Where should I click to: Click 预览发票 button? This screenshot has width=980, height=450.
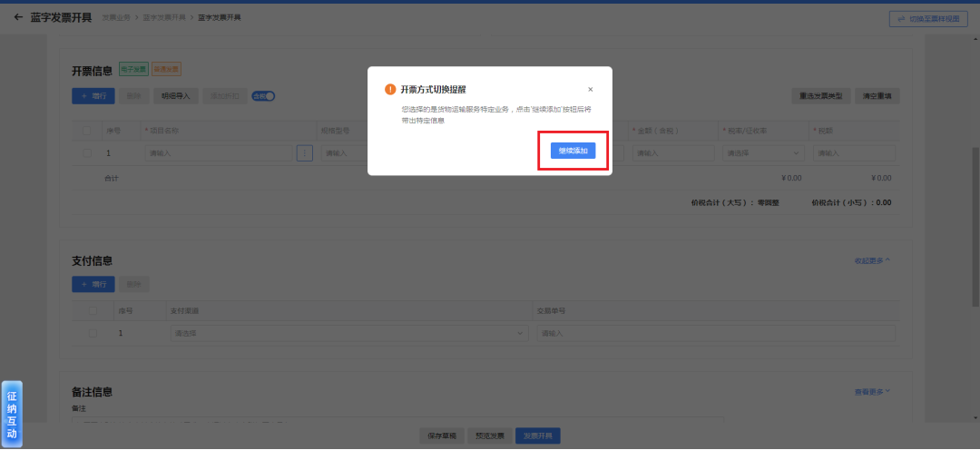pos(490,435)
